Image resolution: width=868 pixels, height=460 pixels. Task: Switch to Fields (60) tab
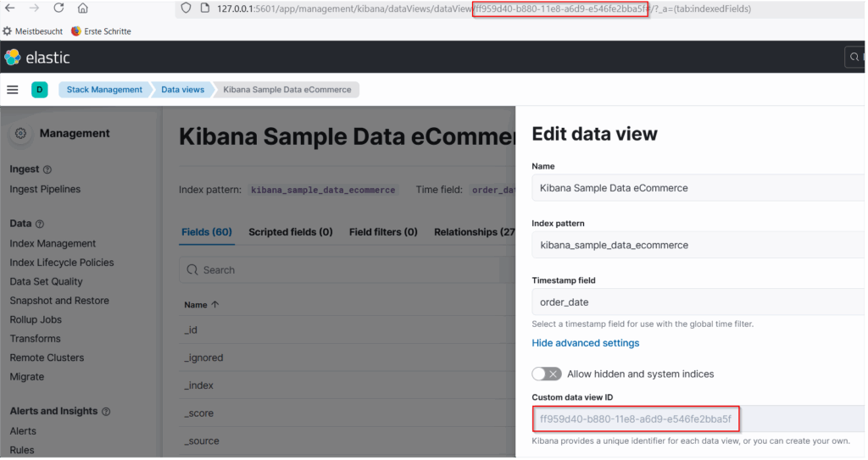pyautogui.click(x=207, y=232)
